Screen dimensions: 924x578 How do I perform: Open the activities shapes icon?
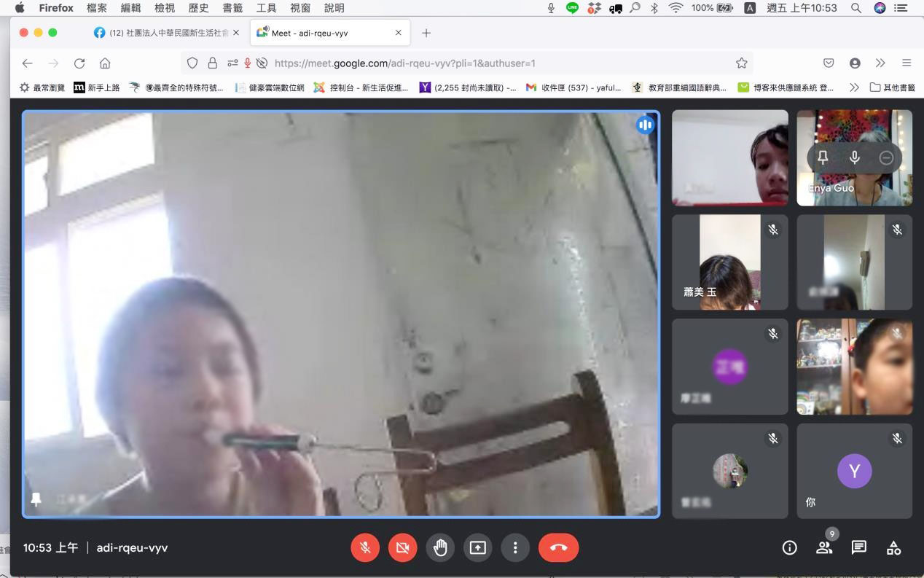893,548
